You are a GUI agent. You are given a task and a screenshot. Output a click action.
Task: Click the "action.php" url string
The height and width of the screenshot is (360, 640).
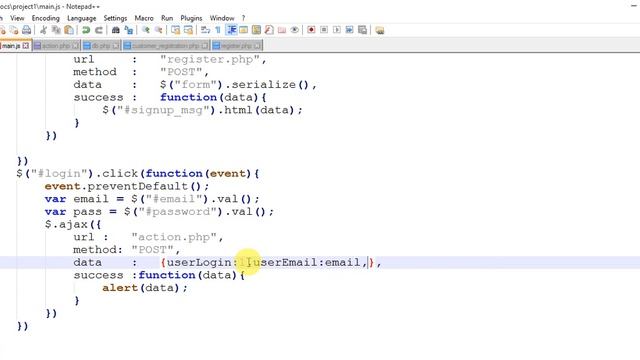click(174, 237)
